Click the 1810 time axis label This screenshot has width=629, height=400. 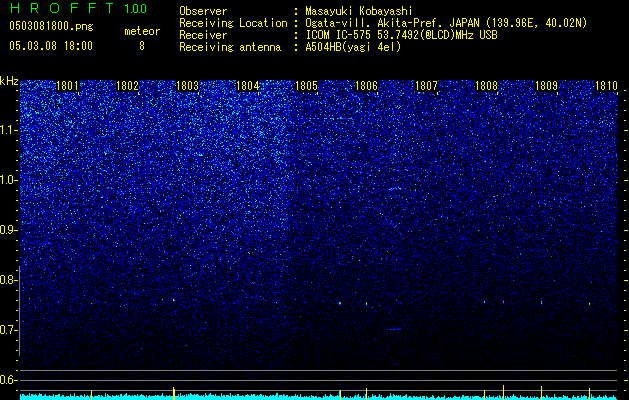606,86
